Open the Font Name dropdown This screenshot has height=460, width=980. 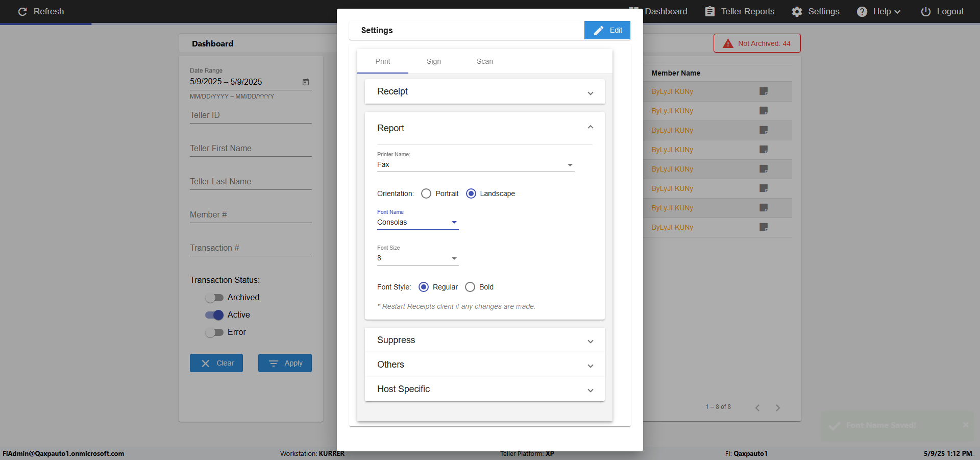pos(418,222)
